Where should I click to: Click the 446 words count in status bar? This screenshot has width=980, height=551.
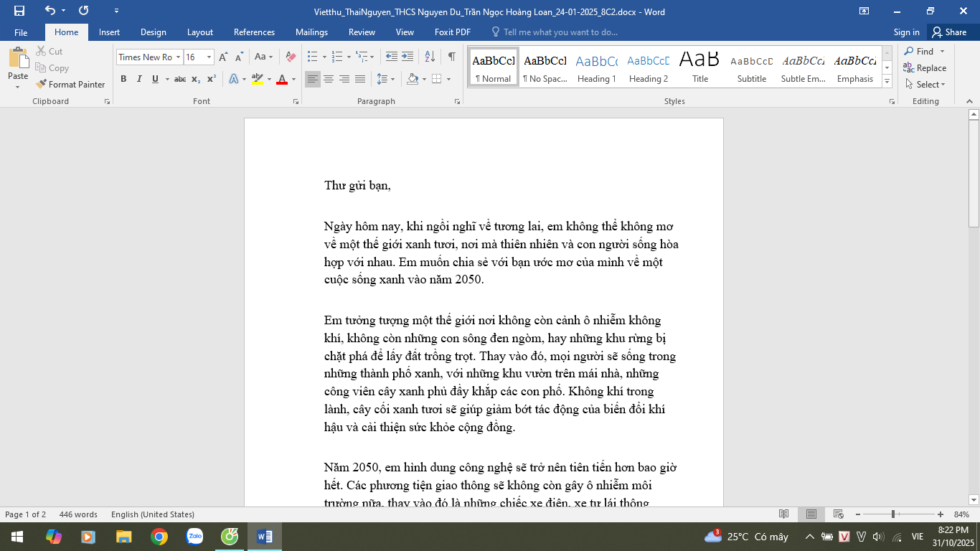coord(78,514)
